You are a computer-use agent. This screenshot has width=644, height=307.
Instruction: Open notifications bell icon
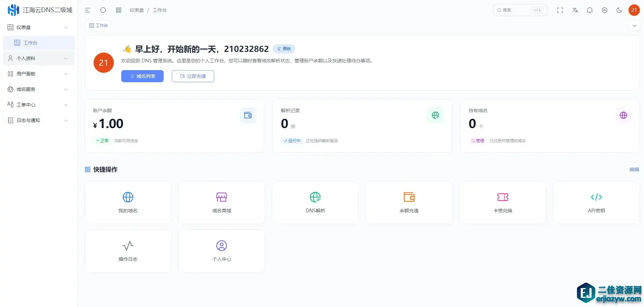pyautogui.click(x=590, y=10)
